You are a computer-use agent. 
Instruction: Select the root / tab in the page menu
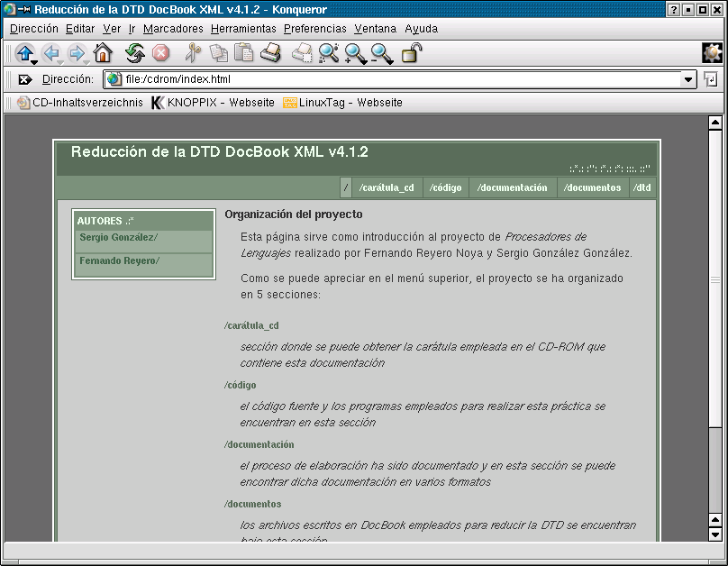[345, 187]
